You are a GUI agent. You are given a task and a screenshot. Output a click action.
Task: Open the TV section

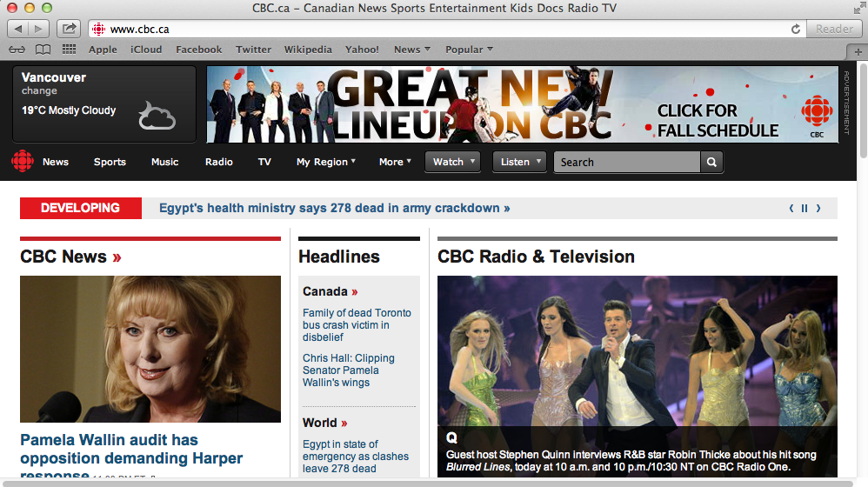[x=264, y=162]
